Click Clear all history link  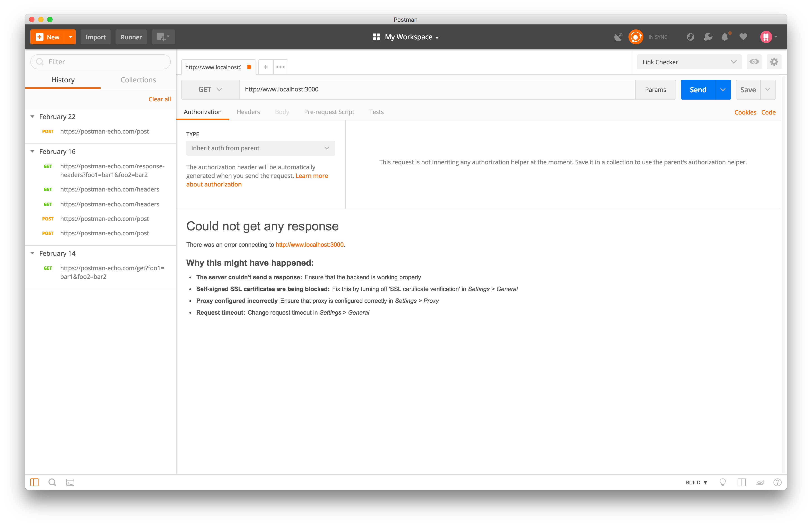tap(159, 99)
